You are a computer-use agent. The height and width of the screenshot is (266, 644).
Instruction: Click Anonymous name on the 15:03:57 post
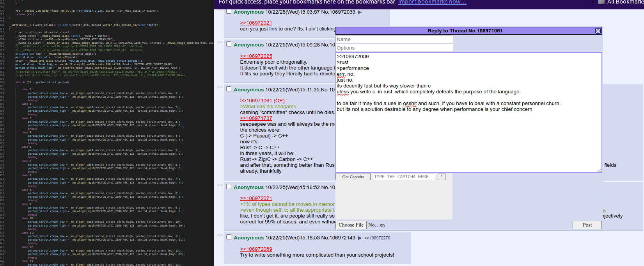[x=249, y=12]
